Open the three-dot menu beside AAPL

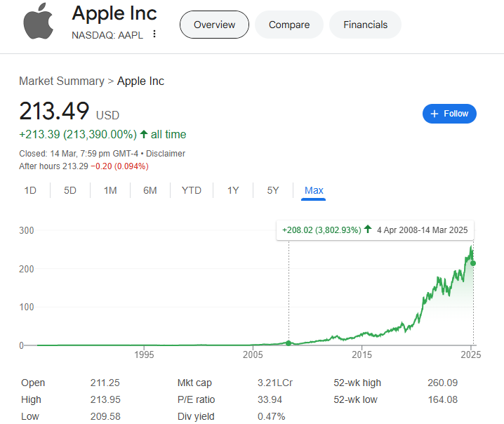click(154, 34)
